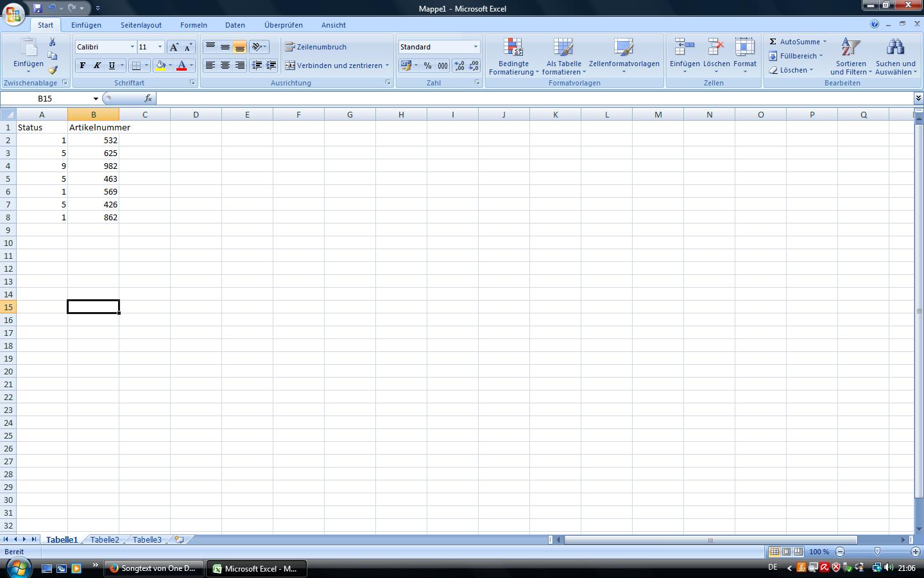Click the Format Painter brush icon
This screenshot has width=924, height=578.
tap(53, 71)
